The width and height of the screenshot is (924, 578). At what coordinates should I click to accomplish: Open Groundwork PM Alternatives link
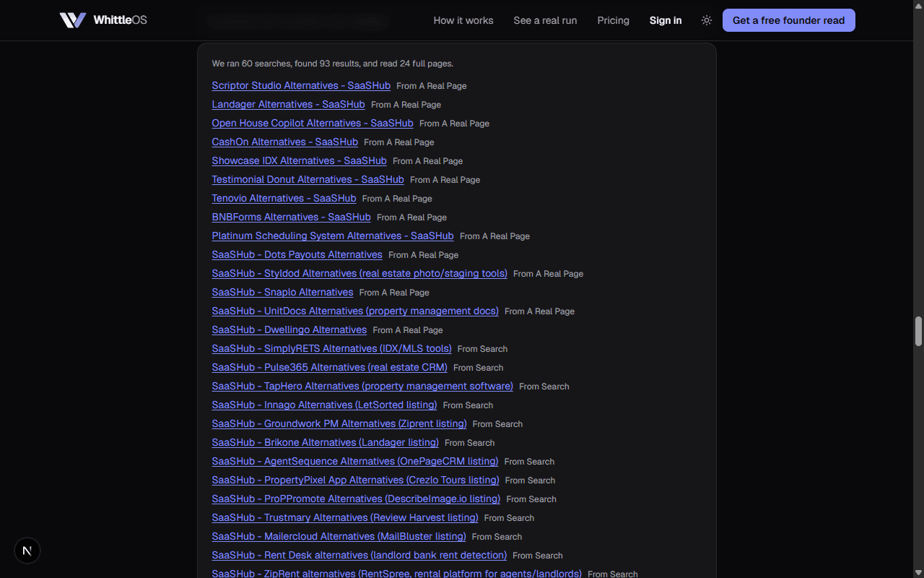pyautogui.click(x=339, y=423)
